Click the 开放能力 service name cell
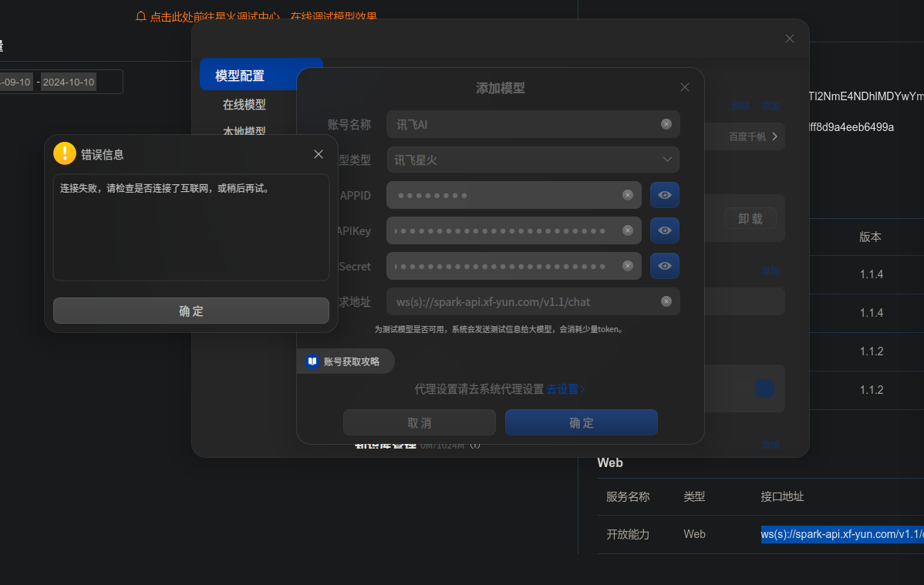 628,534
